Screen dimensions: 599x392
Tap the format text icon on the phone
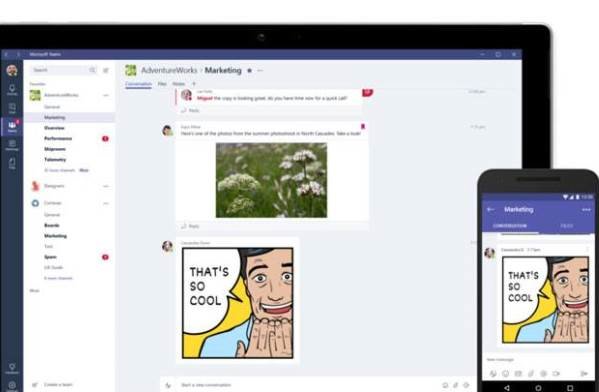point(493,374)
